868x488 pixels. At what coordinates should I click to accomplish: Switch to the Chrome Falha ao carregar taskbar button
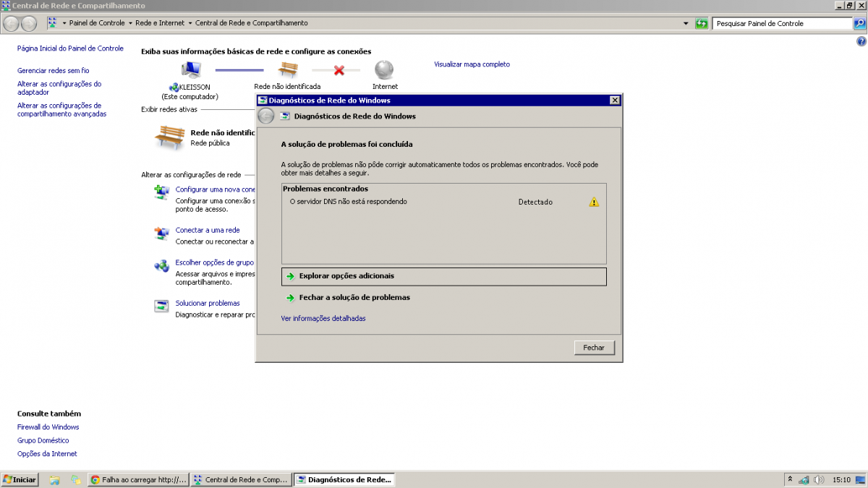tap(138, 479)
